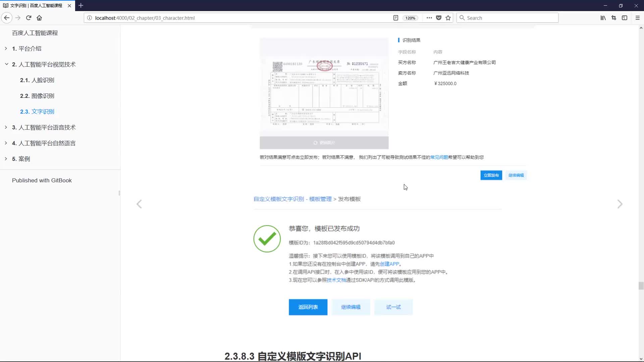Click 120% zoom level indicator
Screen dimensions: 644x362
pyautogui.click(x=410, y=18)
